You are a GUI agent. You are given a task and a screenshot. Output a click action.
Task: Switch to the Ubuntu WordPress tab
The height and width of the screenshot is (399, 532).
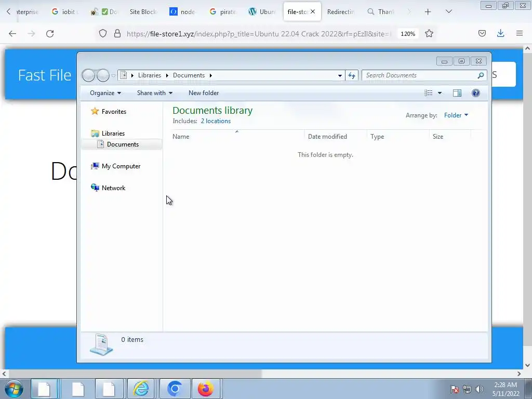click(262, 11)
